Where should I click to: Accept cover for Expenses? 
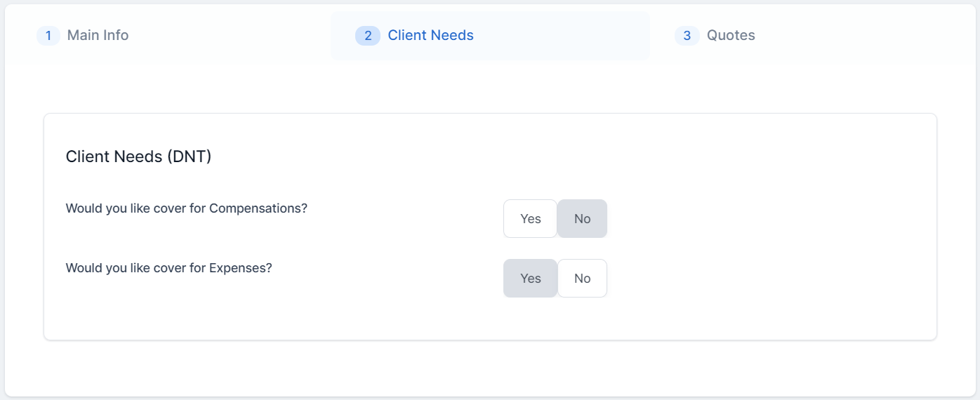(530, 279)
